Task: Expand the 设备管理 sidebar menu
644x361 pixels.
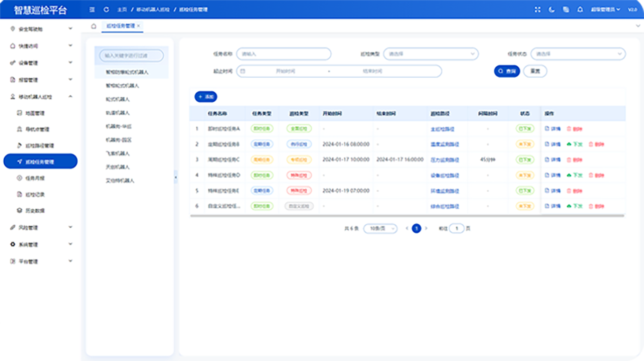Action: coord(41,63)
